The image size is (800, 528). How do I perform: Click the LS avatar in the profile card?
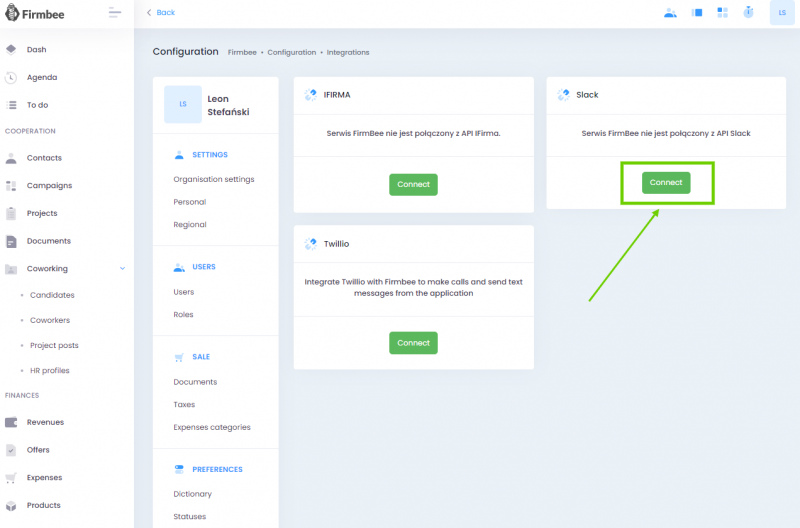click(x=183, y=104)
